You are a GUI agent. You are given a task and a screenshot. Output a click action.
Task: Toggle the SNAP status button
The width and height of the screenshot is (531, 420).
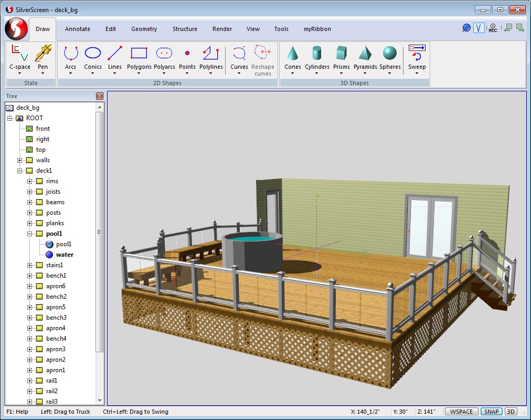click(x=491, y=412)
